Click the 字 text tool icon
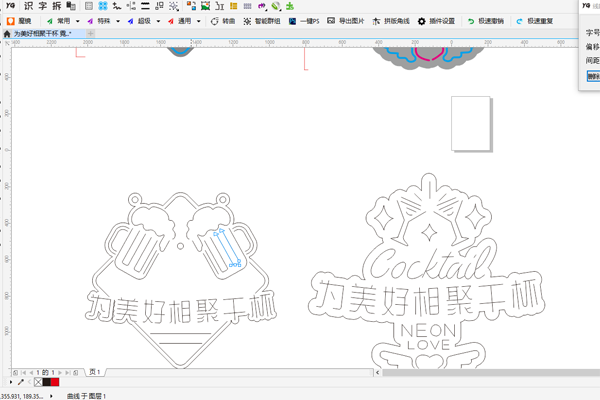600x400 pixels. point(42,6)
